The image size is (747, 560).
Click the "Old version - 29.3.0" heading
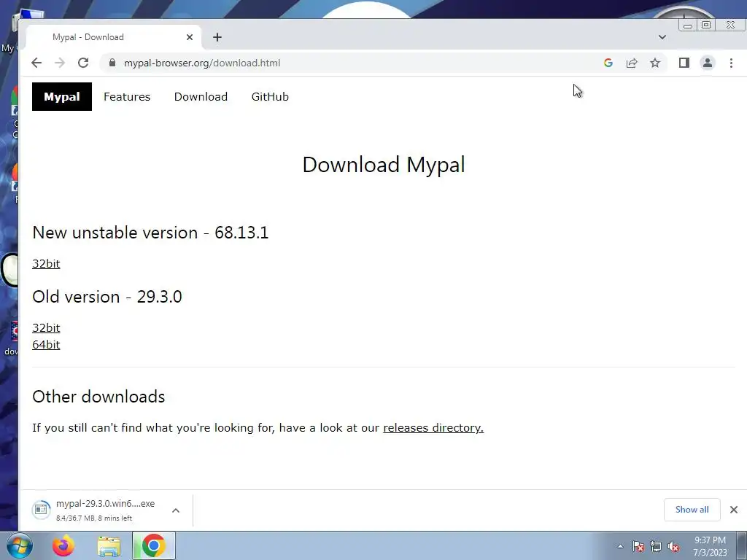click(107, 297)
